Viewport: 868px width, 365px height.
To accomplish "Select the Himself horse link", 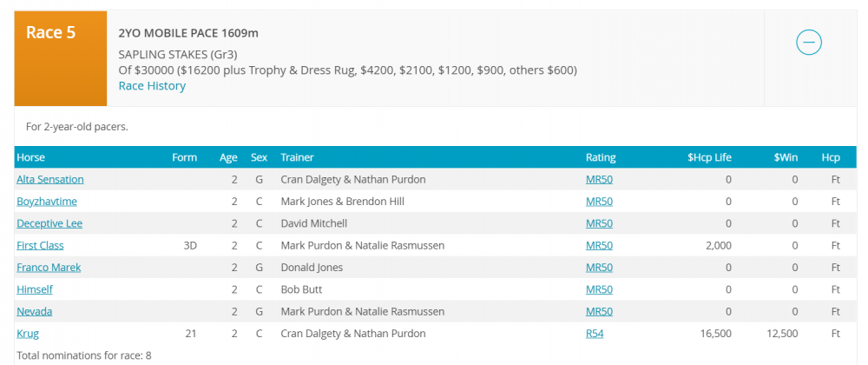I will click(x=36, y=289).
